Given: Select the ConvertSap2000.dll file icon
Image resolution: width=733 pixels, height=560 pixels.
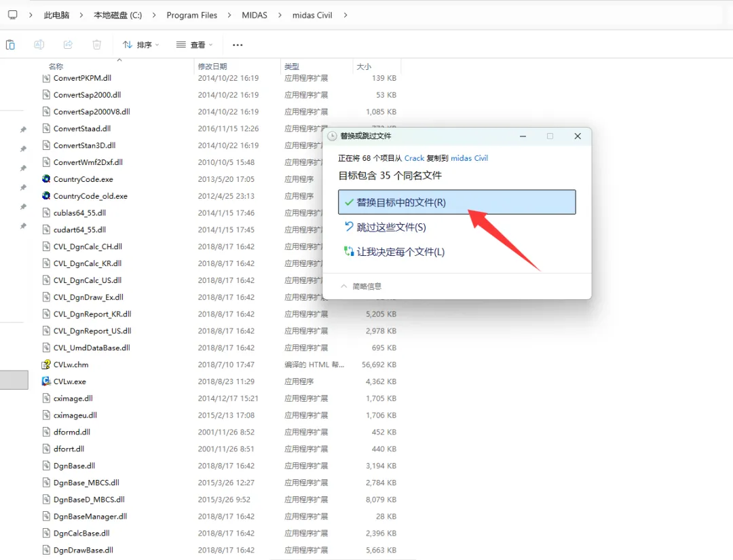Looking at the screenshot, I should (x=46, y=94).
